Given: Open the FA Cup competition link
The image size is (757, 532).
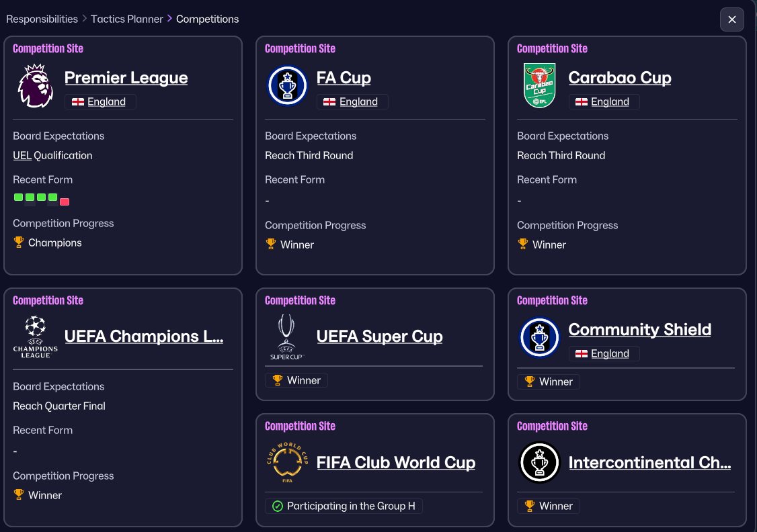Looking at the screenshot, I should (344, 78).
